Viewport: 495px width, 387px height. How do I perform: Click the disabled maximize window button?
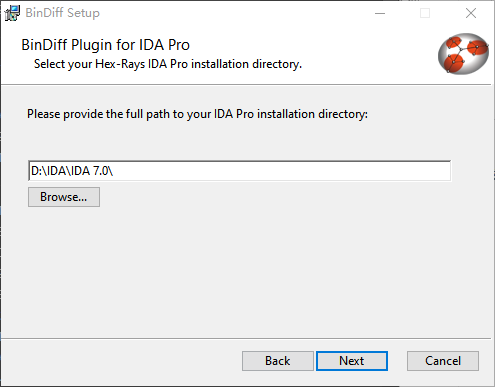coord(425,13)
